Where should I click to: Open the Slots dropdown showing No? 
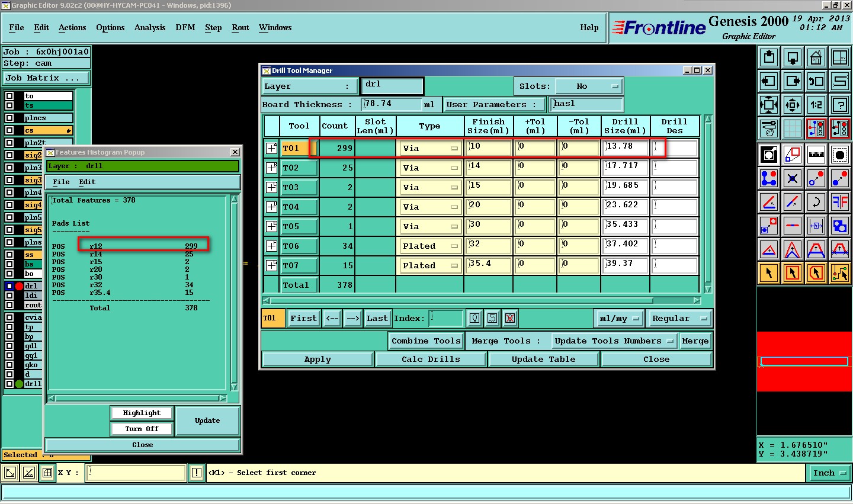click(589, 86)
